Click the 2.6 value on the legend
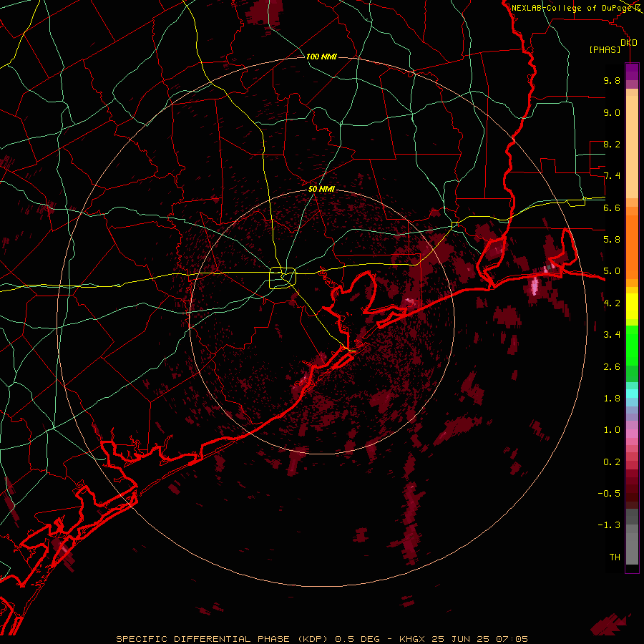 (612, 367)
